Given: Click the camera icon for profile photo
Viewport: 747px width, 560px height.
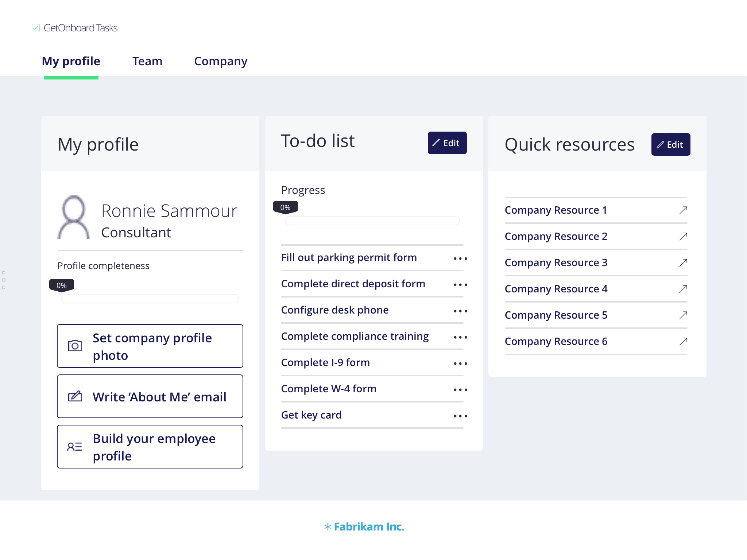Looking at the screenshot, I should [75, 346].
